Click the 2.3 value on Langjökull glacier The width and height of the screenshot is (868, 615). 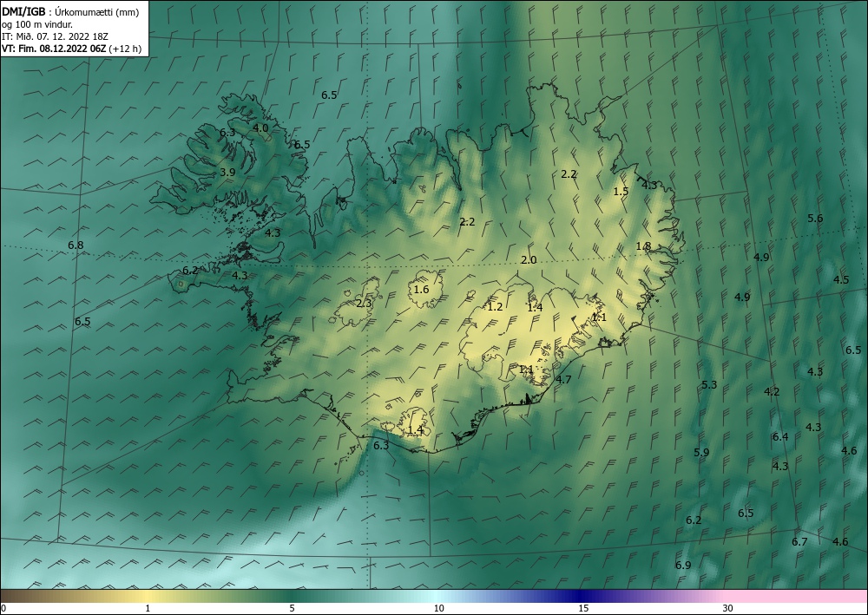[x=364, y=303]
